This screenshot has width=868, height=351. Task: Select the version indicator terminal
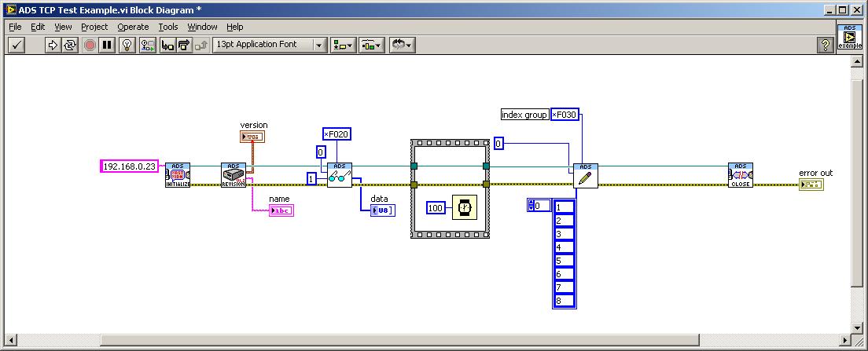click(252, 137)
